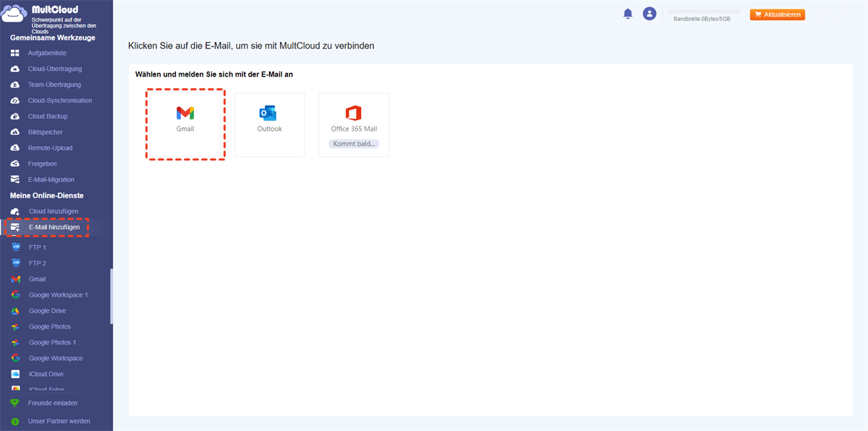Screen dimensions: 868x431
Task: Click the Aufgabenliste grid icon
Action: (x=14, y=54)
